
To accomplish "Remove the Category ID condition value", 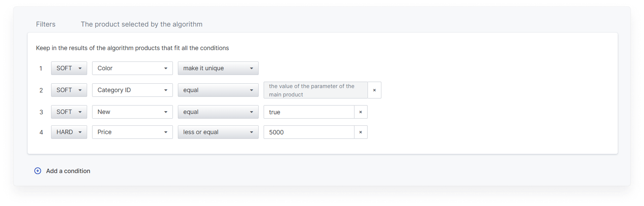I will [x=374, y=90].
